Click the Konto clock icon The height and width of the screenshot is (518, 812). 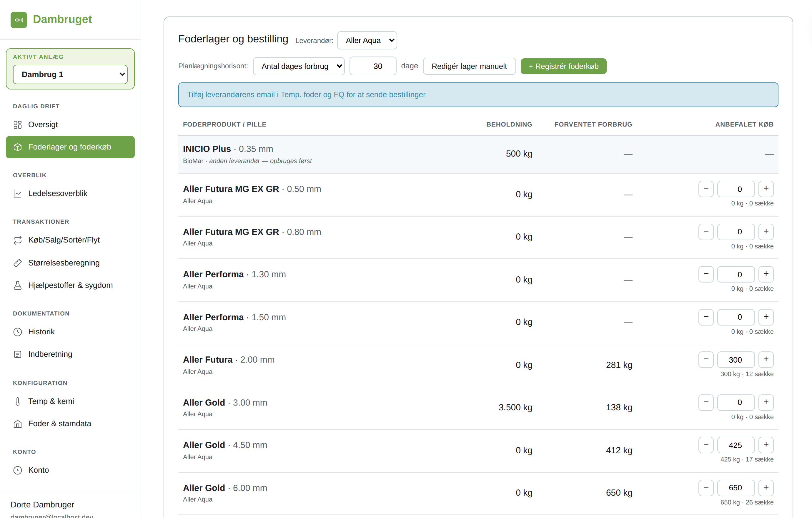(18, 470)
